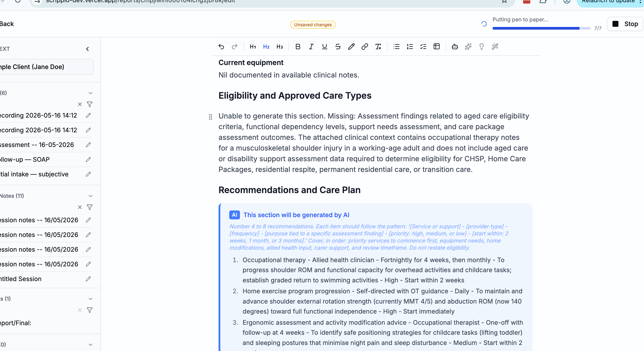Click the AI badge in generated section
The image size is (644, 351).
234,215
